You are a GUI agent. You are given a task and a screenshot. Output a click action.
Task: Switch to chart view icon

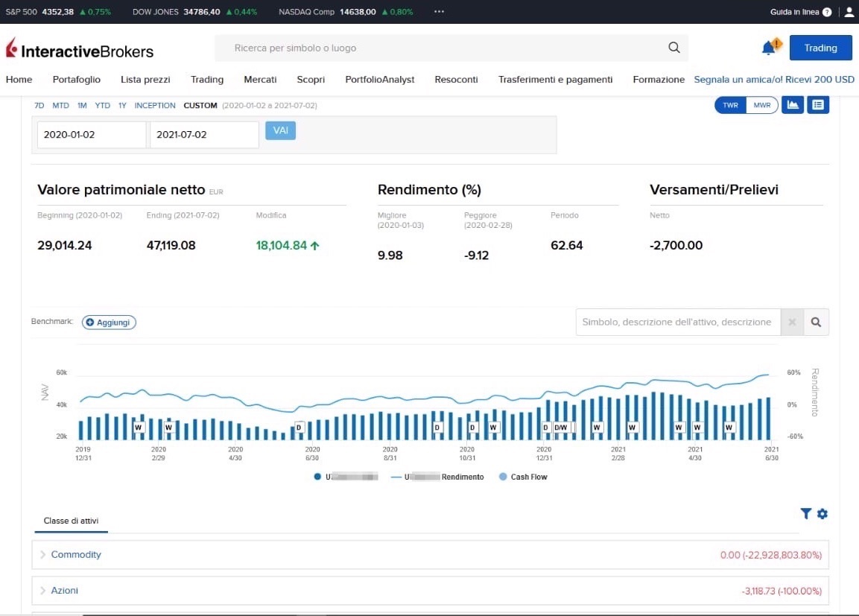point(793,105)
